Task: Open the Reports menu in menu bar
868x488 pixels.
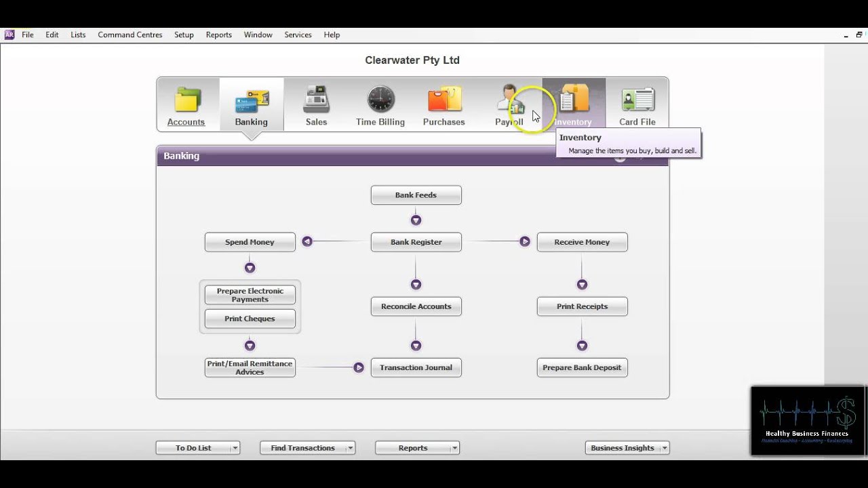Action: coord(219,35)
